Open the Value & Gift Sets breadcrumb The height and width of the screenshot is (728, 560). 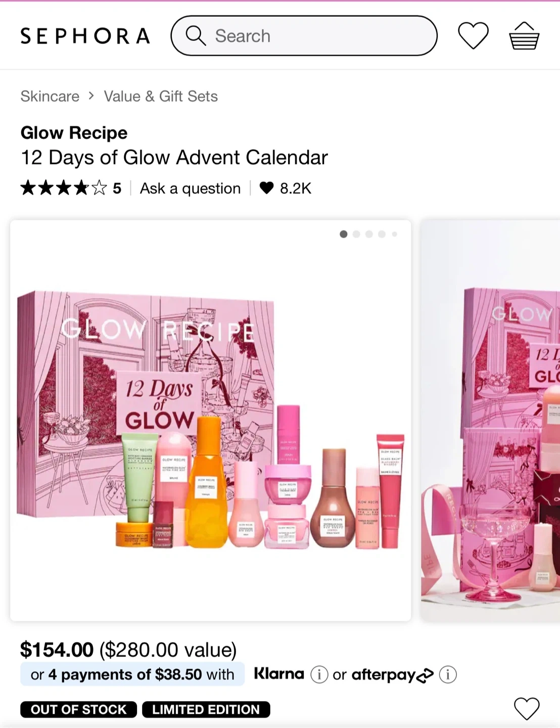coord(161,96)
